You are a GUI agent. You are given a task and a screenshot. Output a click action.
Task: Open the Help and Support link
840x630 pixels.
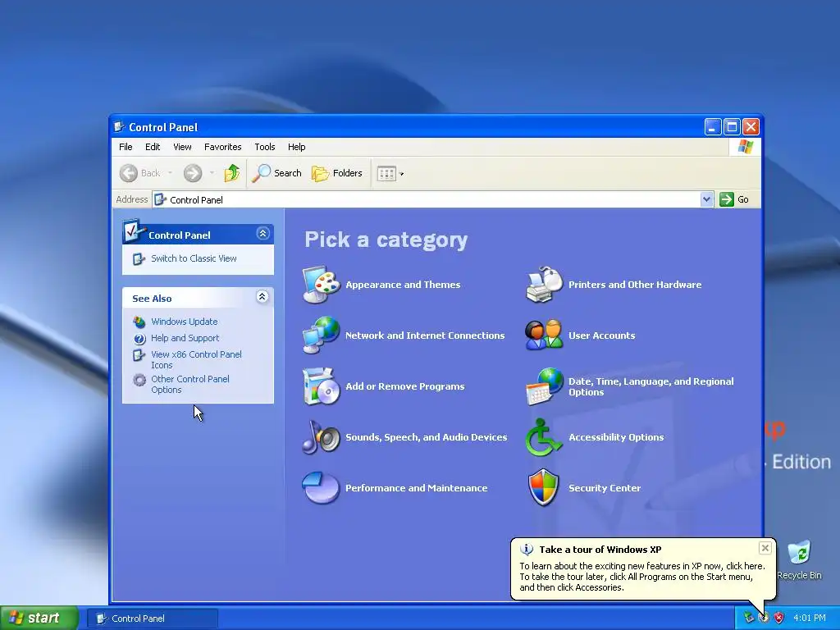coord(185,338)
